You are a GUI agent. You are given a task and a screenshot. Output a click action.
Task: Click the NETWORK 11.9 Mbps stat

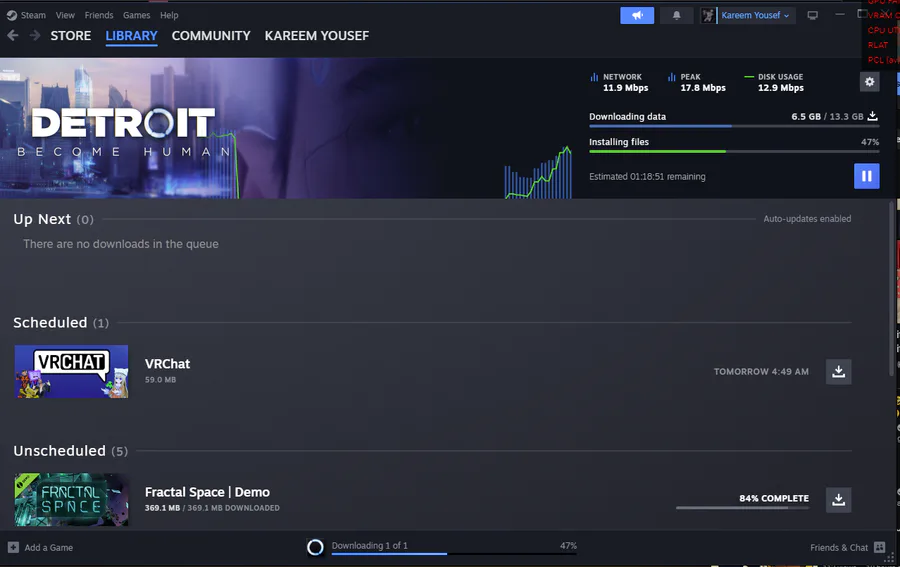tap(619, 82)
